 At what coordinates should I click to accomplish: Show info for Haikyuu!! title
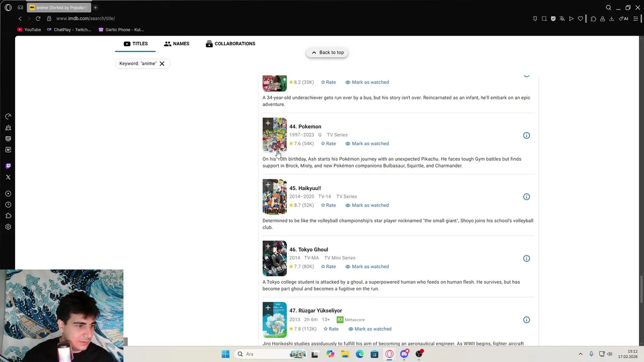click(526, 197)
